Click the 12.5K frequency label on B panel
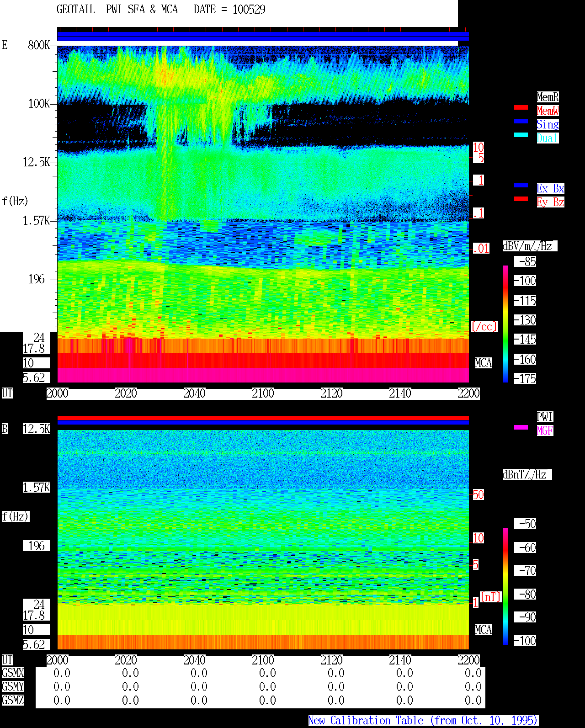Screen dimensions: 585x728 coord(37,429)
